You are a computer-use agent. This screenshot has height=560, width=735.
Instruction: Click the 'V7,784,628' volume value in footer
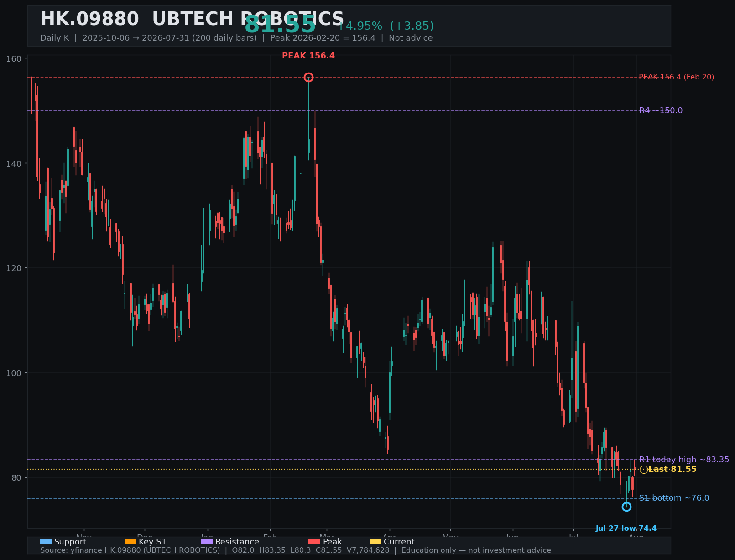click(368, 550)
